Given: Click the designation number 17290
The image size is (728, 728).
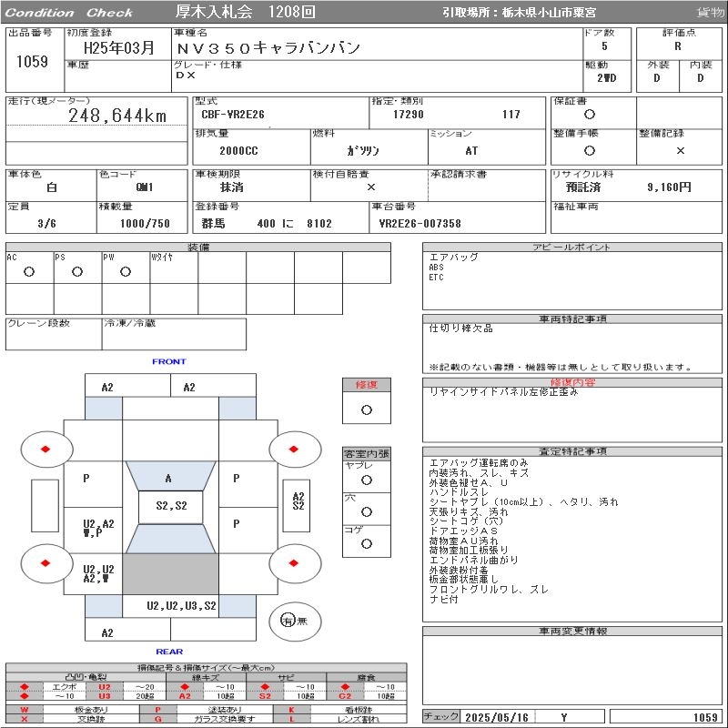Looking at the screenshot, I should tap(408, 115).
